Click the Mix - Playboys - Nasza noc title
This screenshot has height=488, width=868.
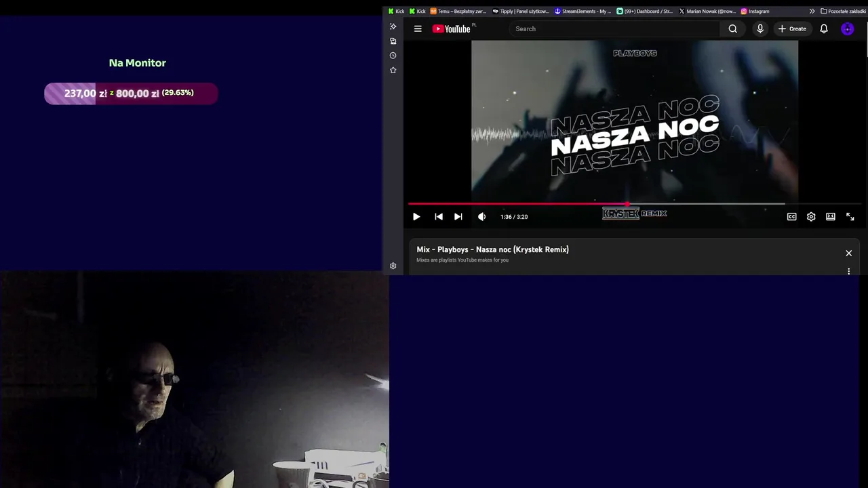(492, 249)
